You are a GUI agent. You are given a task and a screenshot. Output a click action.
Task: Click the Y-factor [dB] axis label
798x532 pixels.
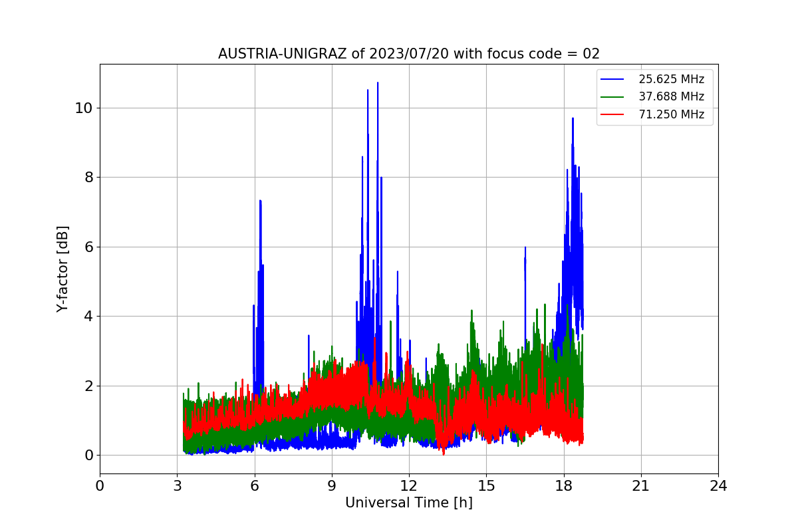click(x=63, y=269)
